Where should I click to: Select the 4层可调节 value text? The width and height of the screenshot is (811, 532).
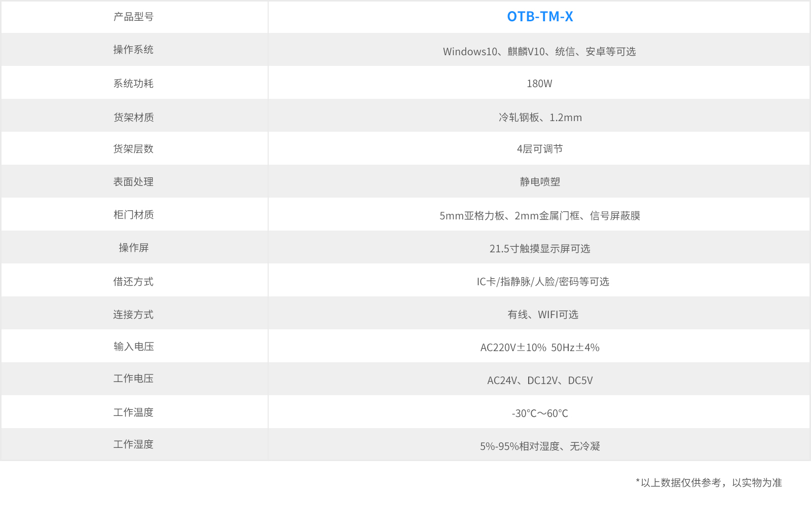540,149
